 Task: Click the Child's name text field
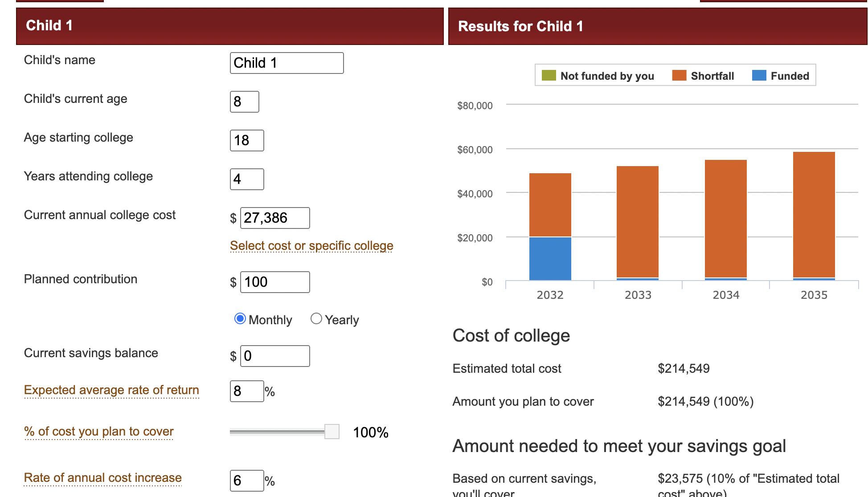click(287, 63)
